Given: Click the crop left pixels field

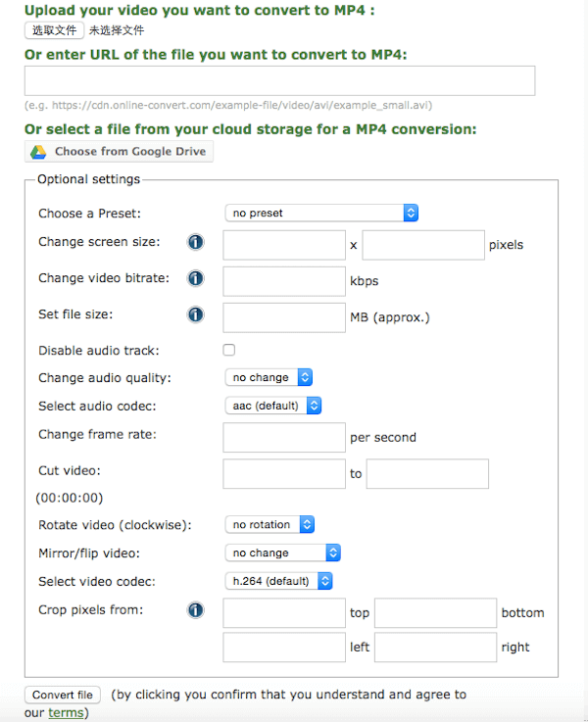Looking at the screenshot, I should (x=284, y=648).
